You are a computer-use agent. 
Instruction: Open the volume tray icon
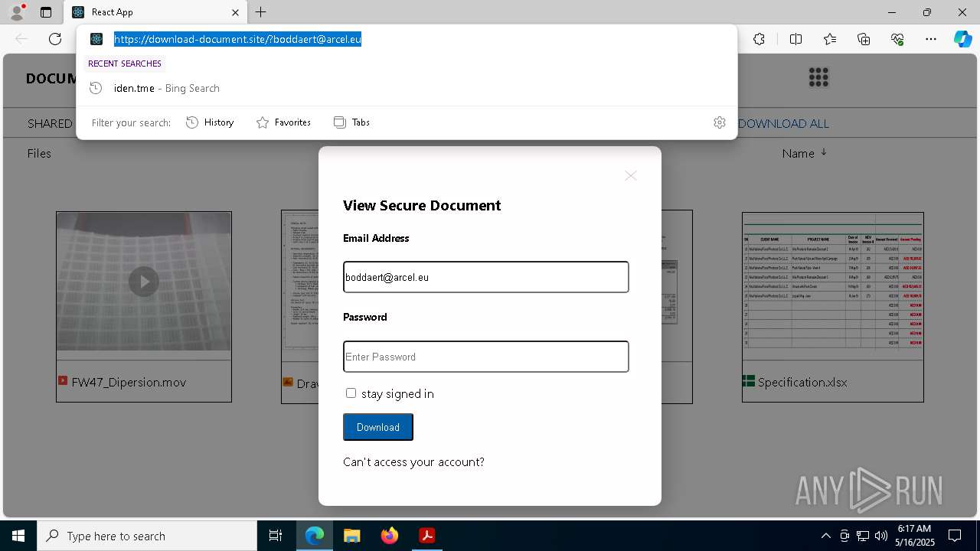[x=881, y=536]
